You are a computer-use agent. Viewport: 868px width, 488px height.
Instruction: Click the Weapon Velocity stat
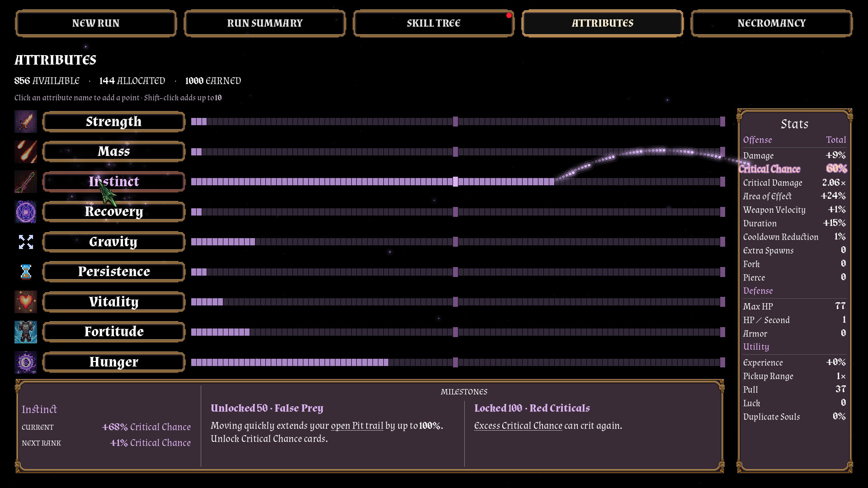(x=794, y=210)
